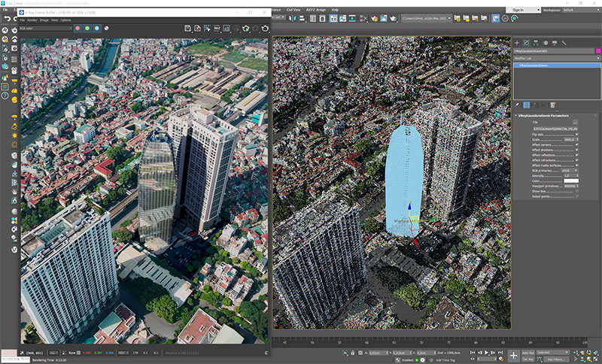
Task: Save the rendered image in frame buffer
Action: click(x=187, y=28)
